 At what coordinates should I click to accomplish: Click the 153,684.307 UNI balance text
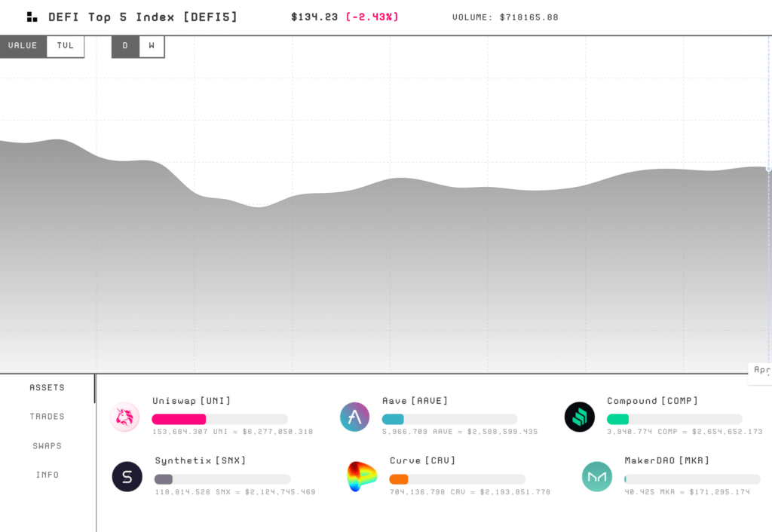click(x=232, y=432)
